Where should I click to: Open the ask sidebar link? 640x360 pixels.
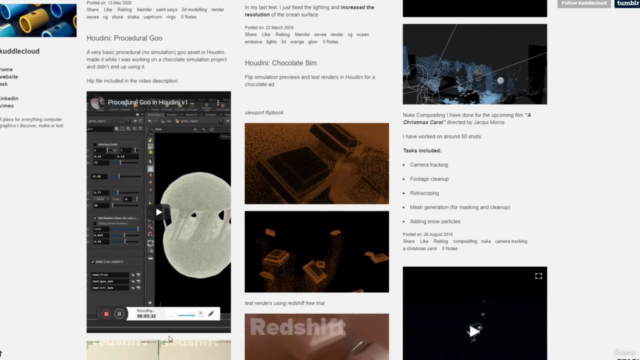click(x=4, y=84)
